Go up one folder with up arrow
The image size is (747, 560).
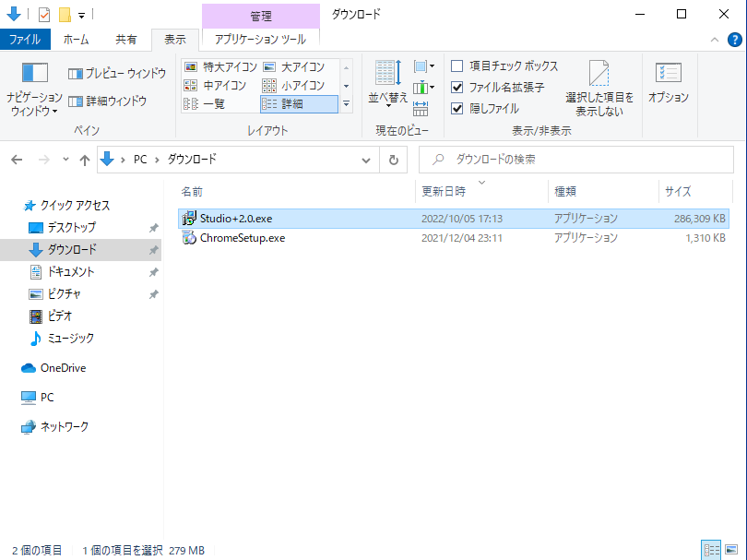pyautogui.click(x=85, y=160)
